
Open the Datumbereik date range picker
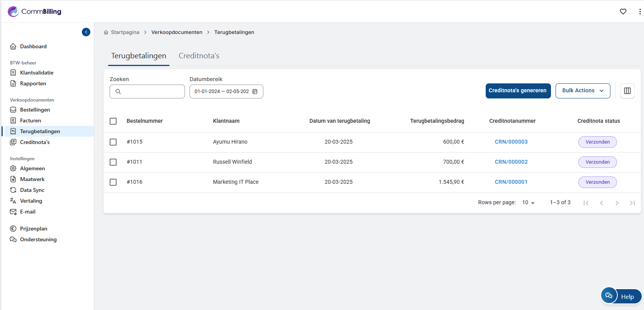222,91
